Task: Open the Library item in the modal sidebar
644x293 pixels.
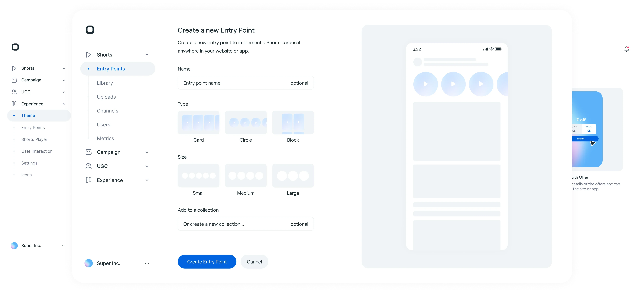Action: click(105, 83)
